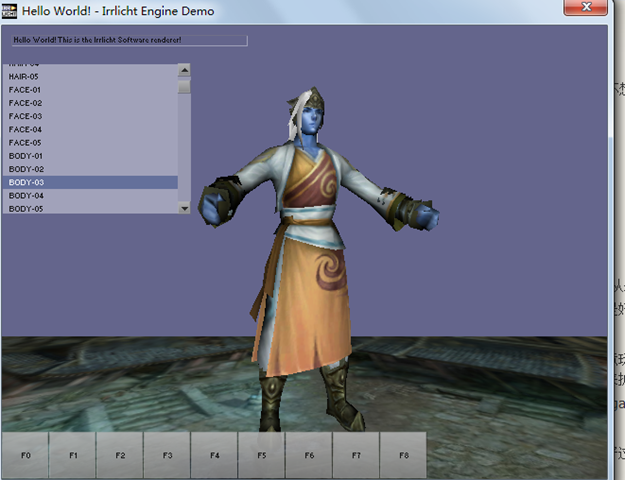Viewport: 625px width, 480px height.
Task: Click the F1 button
Action: pyautogui.click(x=73, y=455)
